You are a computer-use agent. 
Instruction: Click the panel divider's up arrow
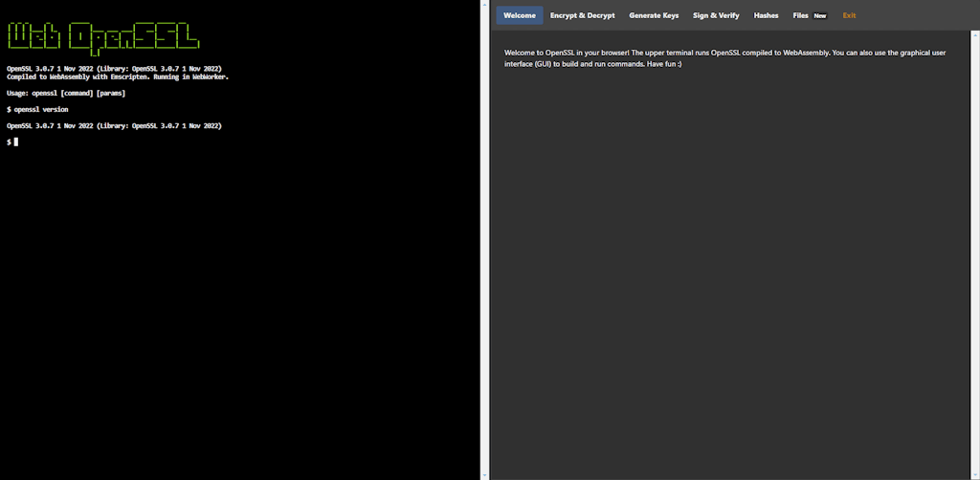coord(485,4)
